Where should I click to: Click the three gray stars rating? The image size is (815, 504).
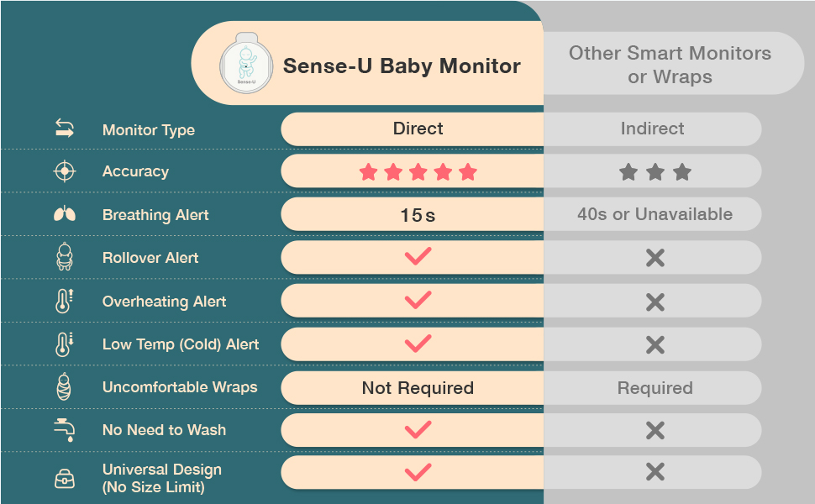click(x=655, y=172)
